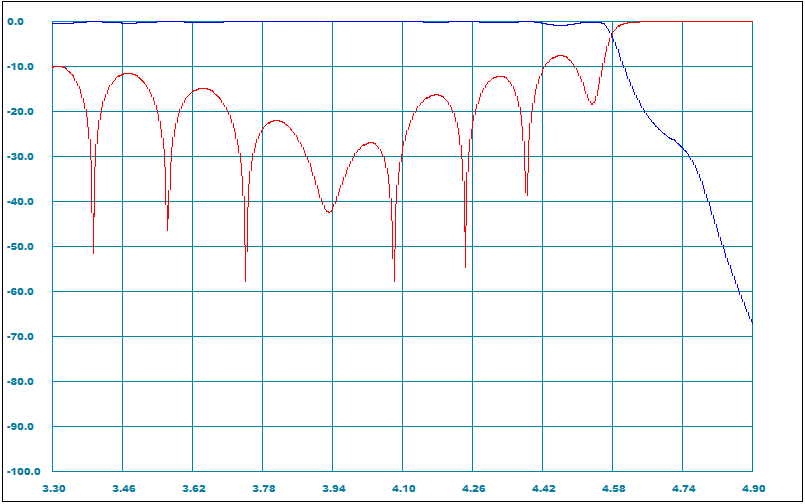805x504 pixels.
Task: Click the 4.10 x-axis label
Action: click(403, 487)
